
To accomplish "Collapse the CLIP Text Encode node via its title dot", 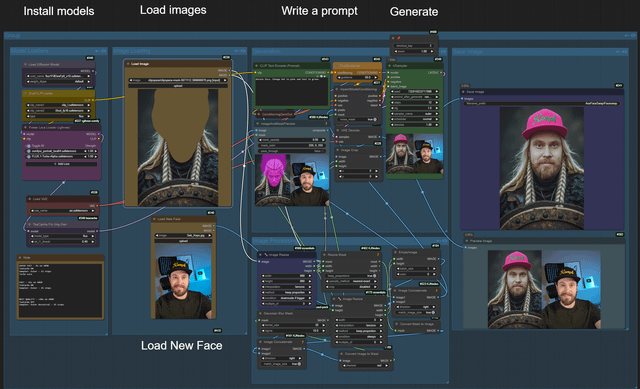I will pos(257,65).
